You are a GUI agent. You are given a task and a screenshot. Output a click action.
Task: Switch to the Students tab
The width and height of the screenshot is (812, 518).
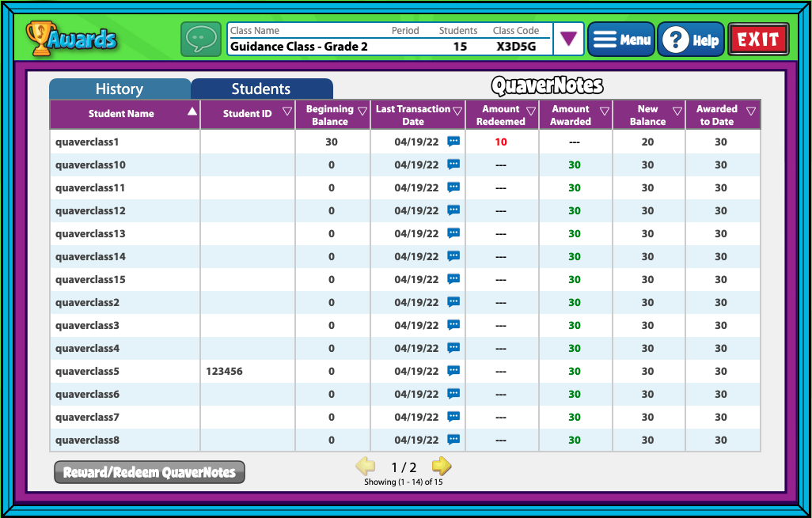click(261, 89)
